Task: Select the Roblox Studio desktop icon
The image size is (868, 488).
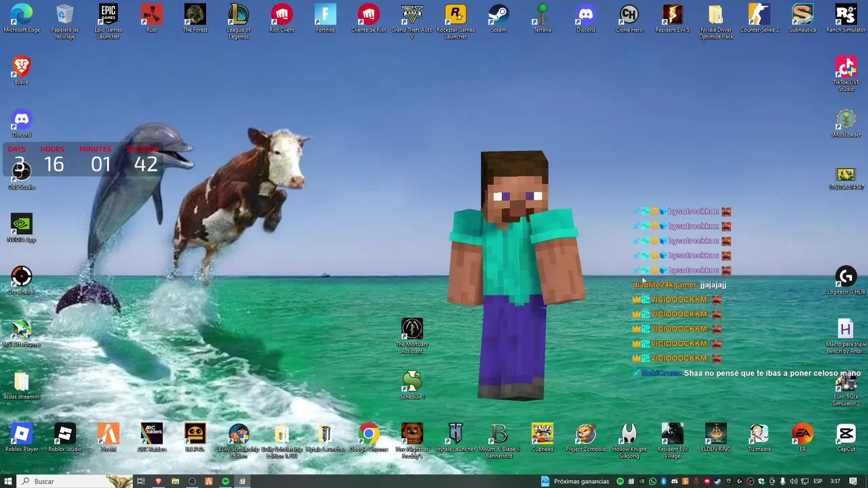Action: [x=65, y=438]
